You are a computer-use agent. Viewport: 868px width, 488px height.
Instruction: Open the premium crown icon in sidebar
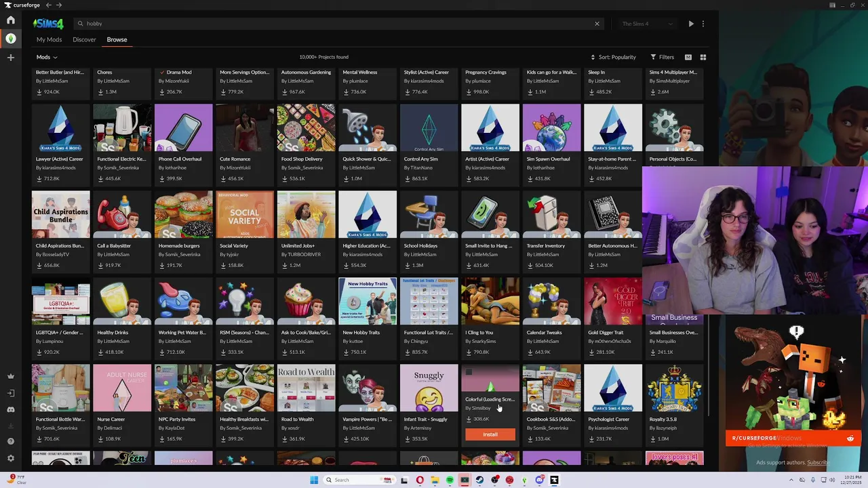[x=11, y=376]
